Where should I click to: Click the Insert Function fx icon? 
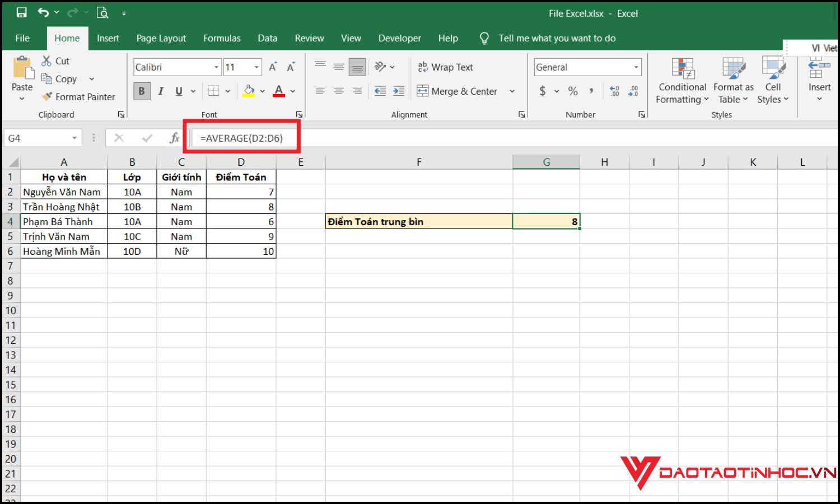175,138
